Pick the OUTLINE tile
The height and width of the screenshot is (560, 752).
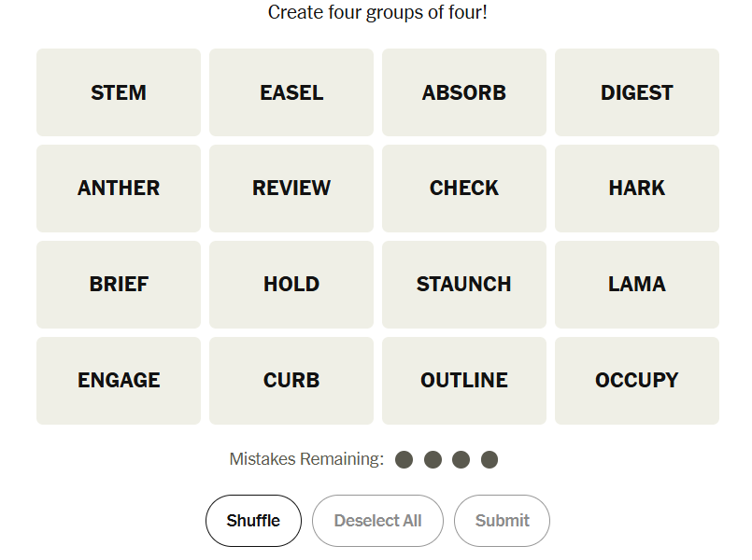coord(464,381)
